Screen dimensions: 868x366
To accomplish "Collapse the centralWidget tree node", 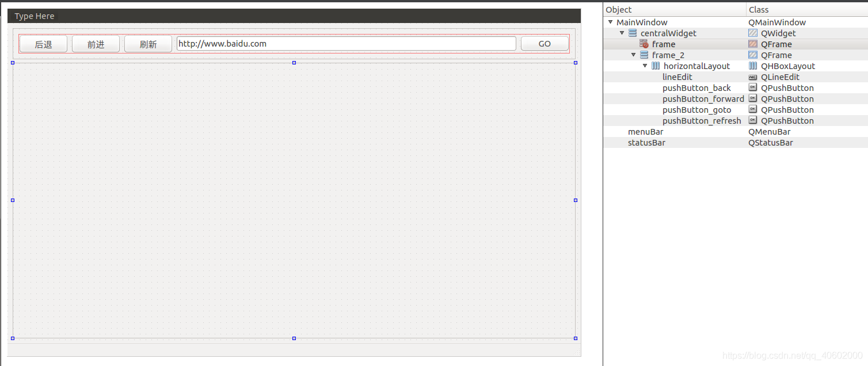I will point(622,33).
